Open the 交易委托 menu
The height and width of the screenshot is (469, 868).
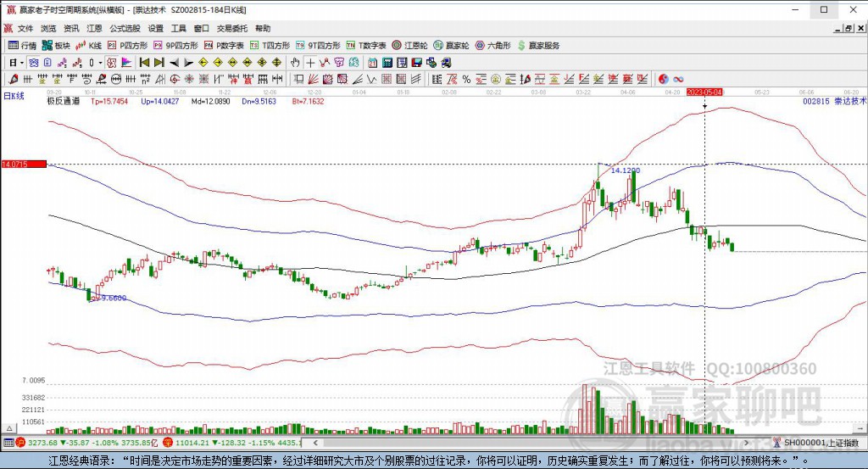pos(231,28)
